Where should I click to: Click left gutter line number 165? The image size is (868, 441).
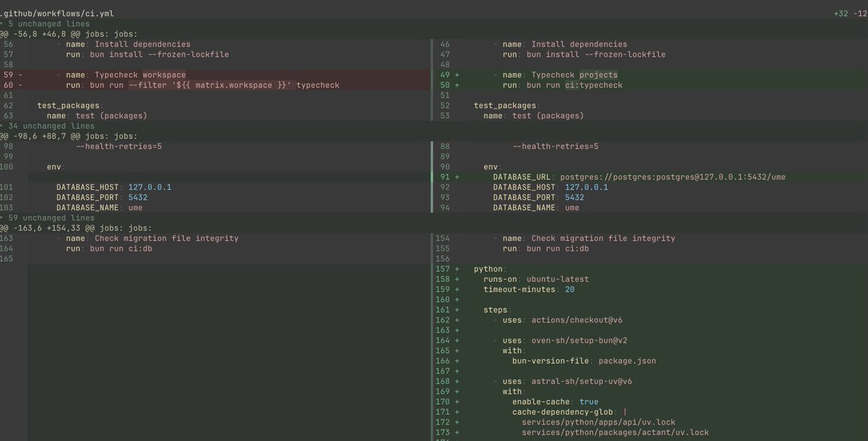(x=7, y=258)
